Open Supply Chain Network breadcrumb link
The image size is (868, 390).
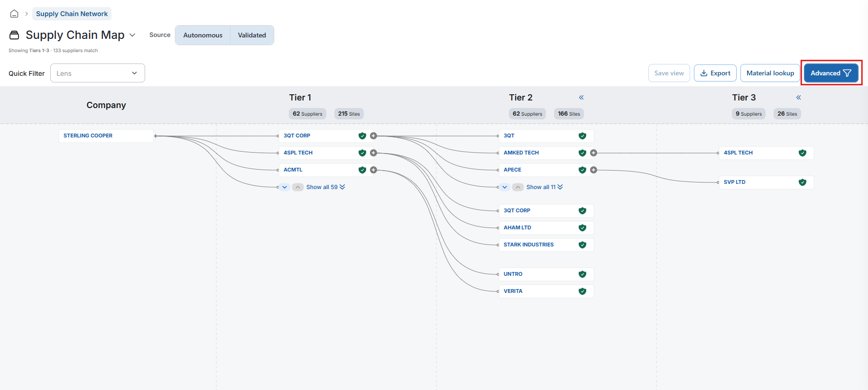tap(72, 14)
